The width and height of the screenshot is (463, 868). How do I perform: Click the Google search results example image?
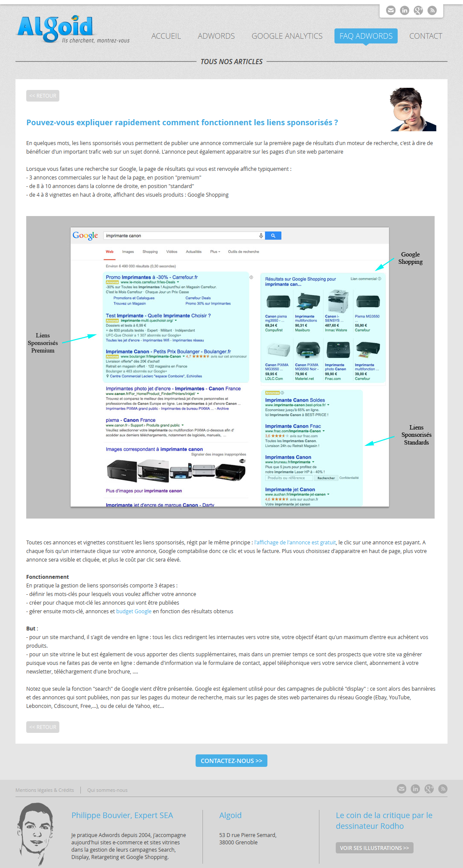tap(230, 367)
